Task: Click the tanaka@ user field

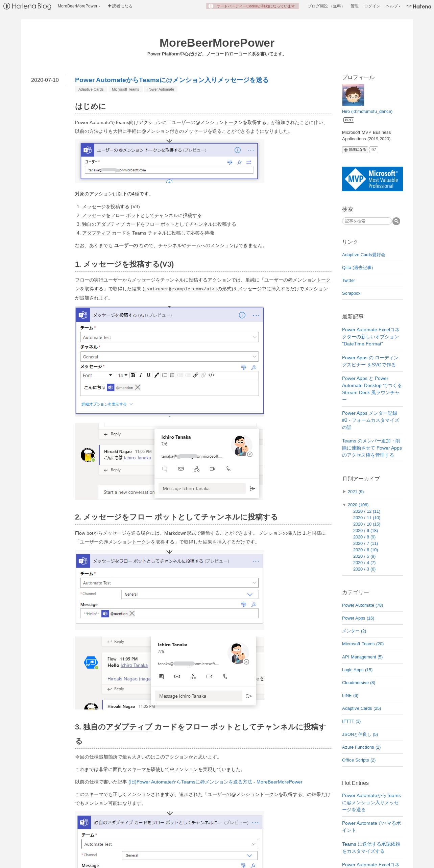Action: 169,170
